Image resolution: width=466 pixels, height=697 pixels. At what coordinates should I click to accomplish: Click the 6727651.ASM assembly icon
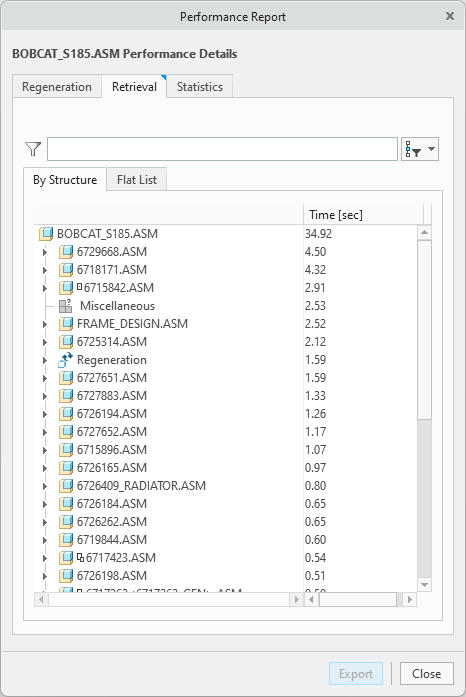[x=66, y=378]
